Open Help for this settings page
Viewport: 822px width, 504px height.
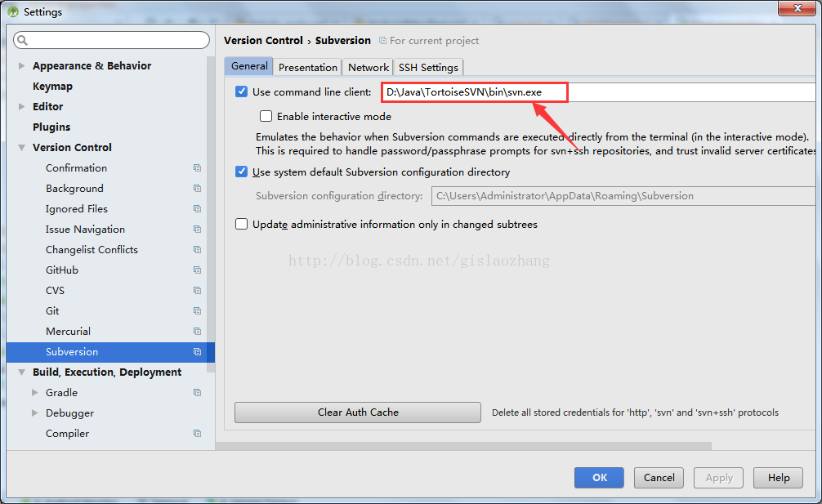[x=779, y=477]
